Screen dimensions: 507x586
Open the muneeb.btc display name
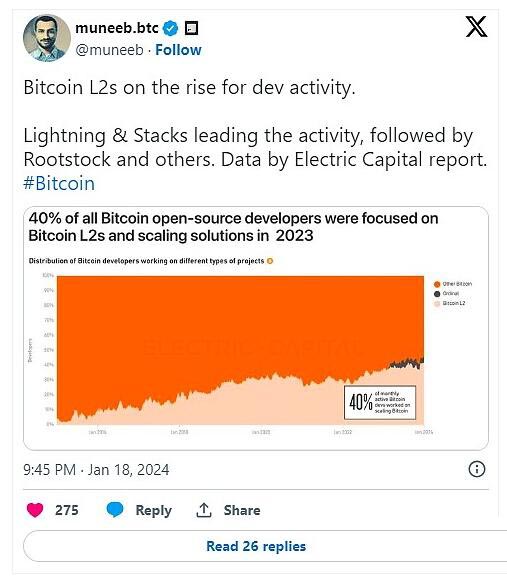pos(117,28)
